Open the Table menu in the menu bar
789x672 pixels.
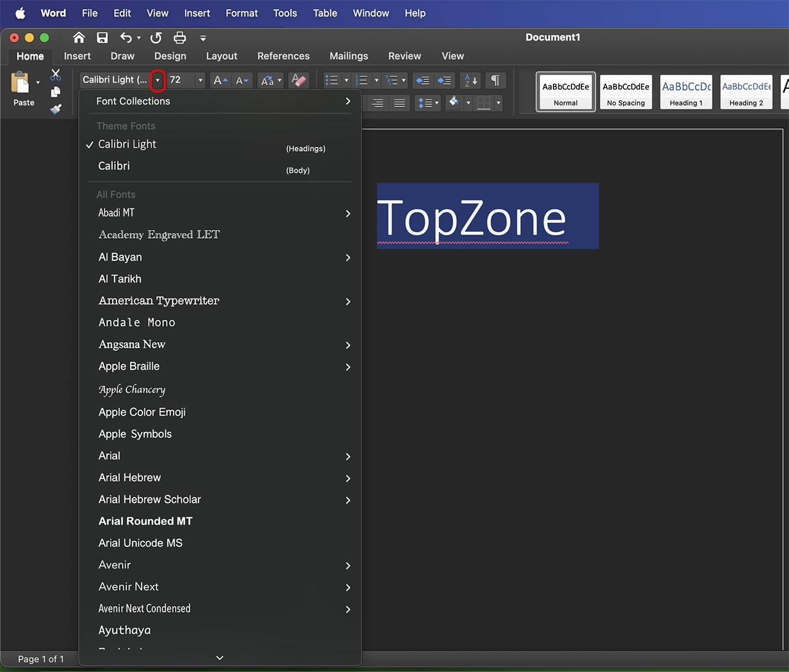point(325,13)
